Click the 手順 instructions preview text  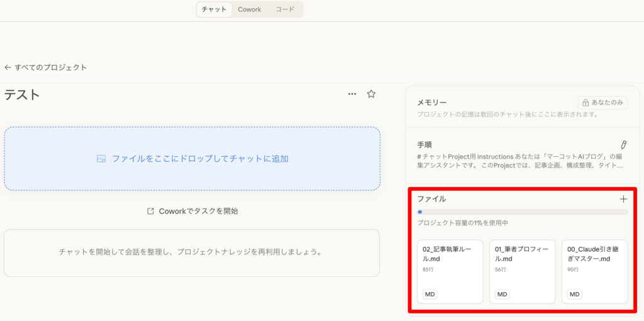tap(519, 160)
